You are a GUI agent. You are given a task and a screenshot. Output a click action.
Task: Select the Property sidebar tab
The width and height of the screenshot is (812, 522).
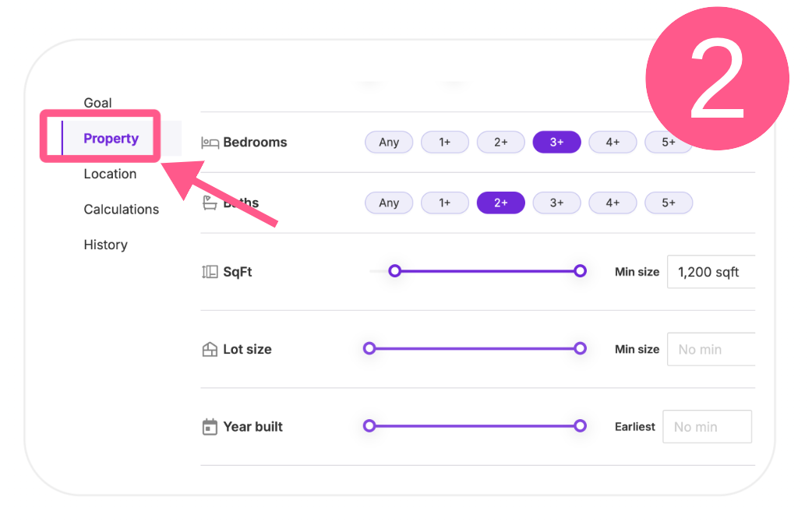111,138
